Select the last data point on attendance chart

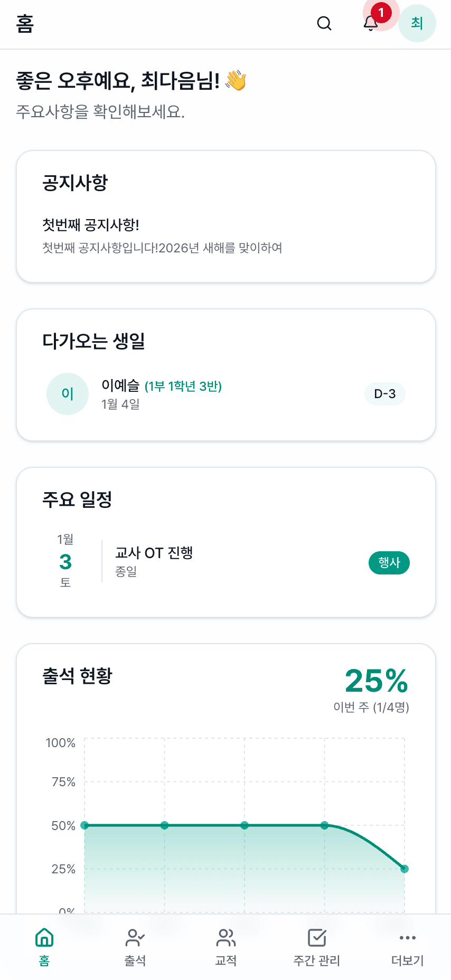405,869
